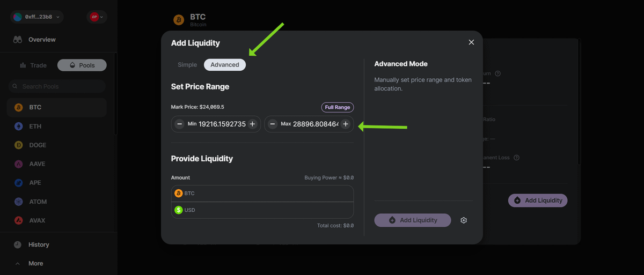Screen dimensions: 644x275
Task: Open History clock icon
Action: [x=18, y=244]
